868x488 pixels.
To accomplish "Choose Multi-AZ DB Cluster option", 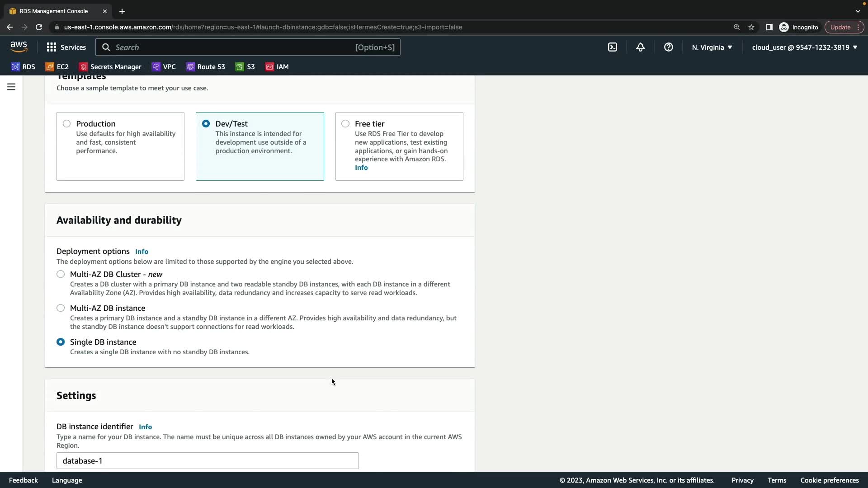I will [61, 274].
